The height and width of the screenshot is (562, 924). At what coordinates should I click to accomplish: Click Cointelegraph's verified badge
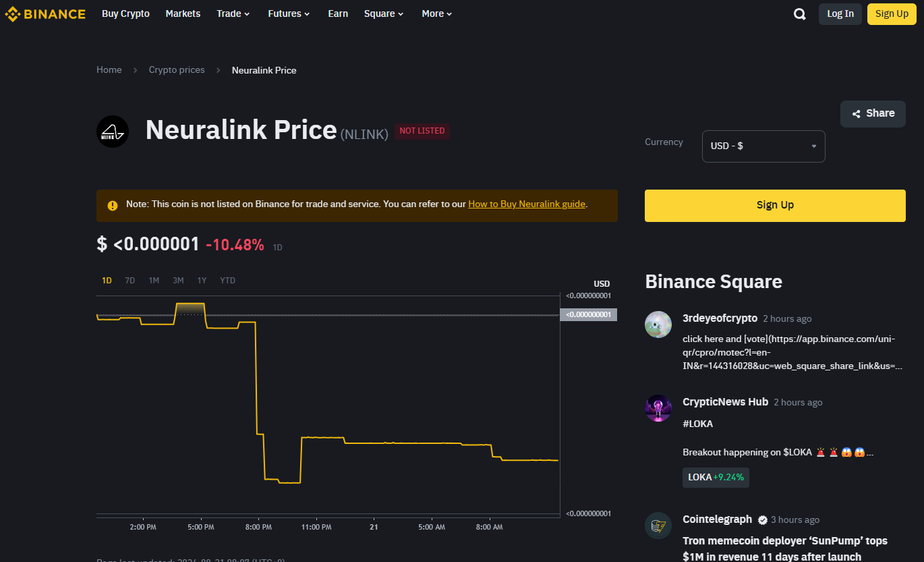point(763,520)
